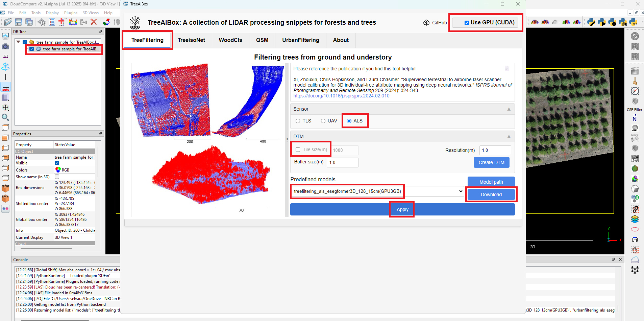Collapse the tree_farm_sample folder in DB Tree
This screenshot has height=321, width=644.
(x=18, y=42)
